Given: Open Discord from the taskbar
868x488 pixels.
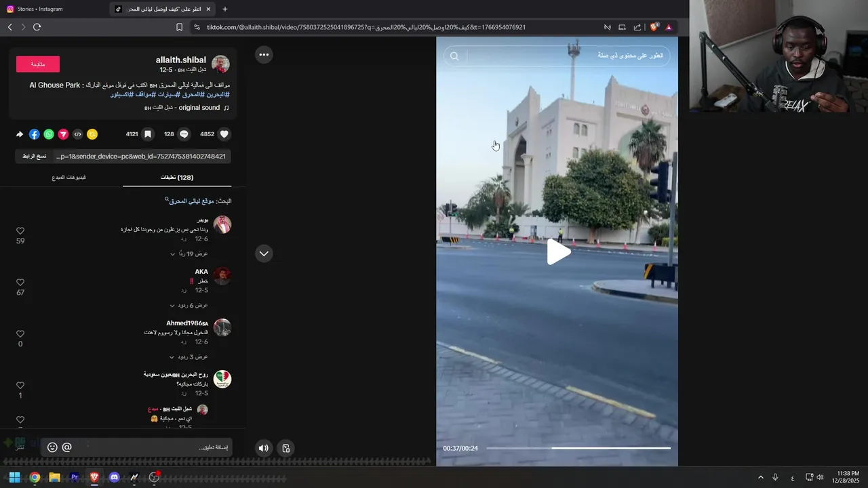Looking at the screenshot, I should tap(114, 477).
